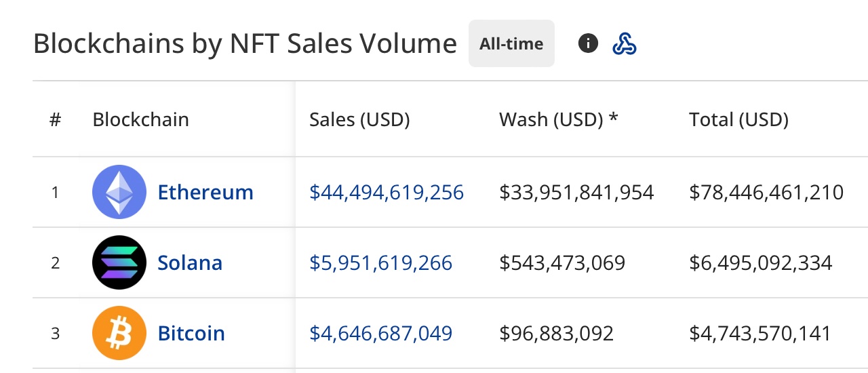Open the Ethereum blockchain link
Viewport: 868px width, 373px height.
[x=205, y=192]
